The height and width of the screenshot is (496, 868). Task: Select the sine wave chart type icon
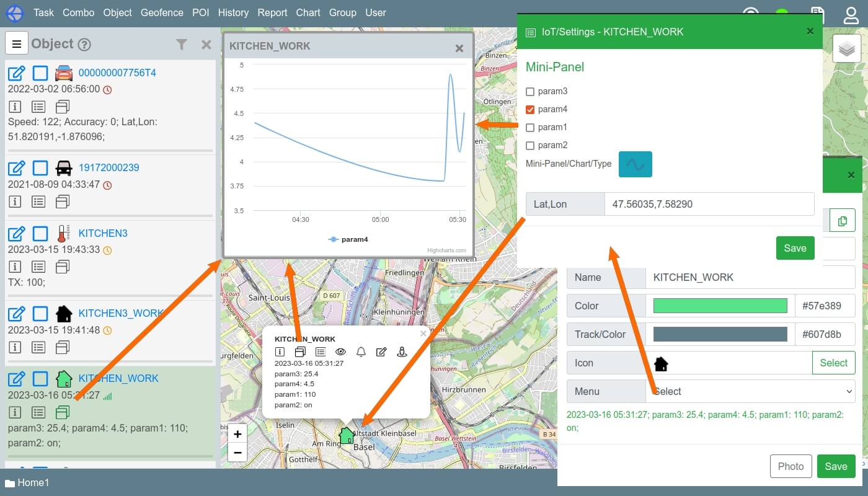tap(635, 164)
